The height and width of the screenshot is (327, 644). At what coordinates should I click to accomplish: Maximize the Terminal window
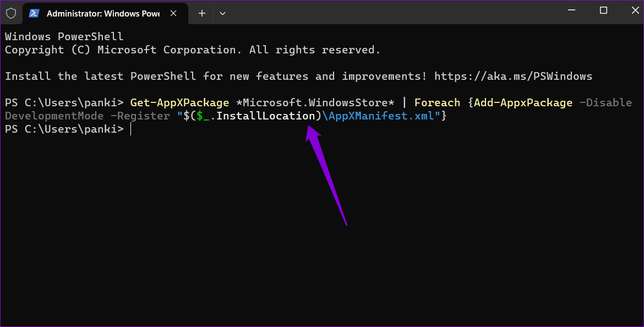[x=603, y=10]
